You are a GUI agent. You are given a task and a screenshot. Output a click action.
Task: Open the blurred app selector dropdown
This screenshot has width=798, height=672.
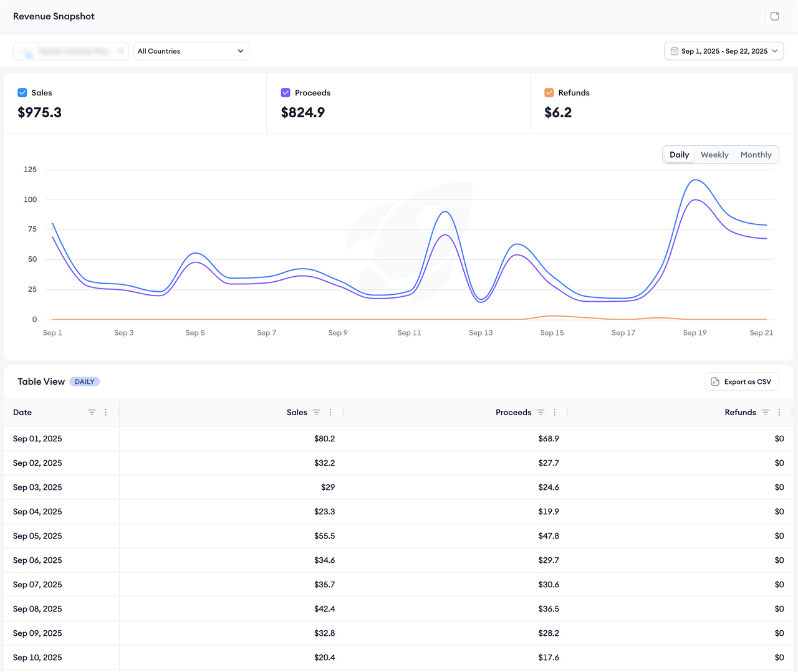pos(70,51)
